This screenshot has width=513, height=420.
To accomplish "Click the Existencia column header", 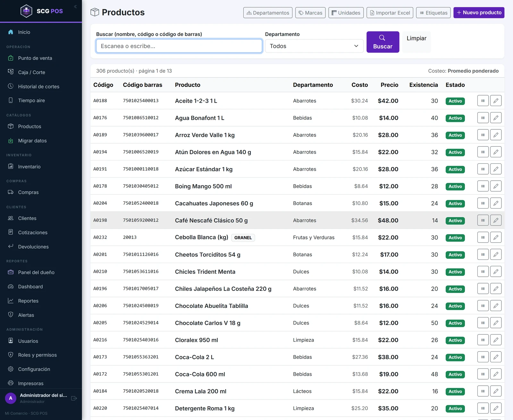I will pyautogui.click(x=424, y=85).
